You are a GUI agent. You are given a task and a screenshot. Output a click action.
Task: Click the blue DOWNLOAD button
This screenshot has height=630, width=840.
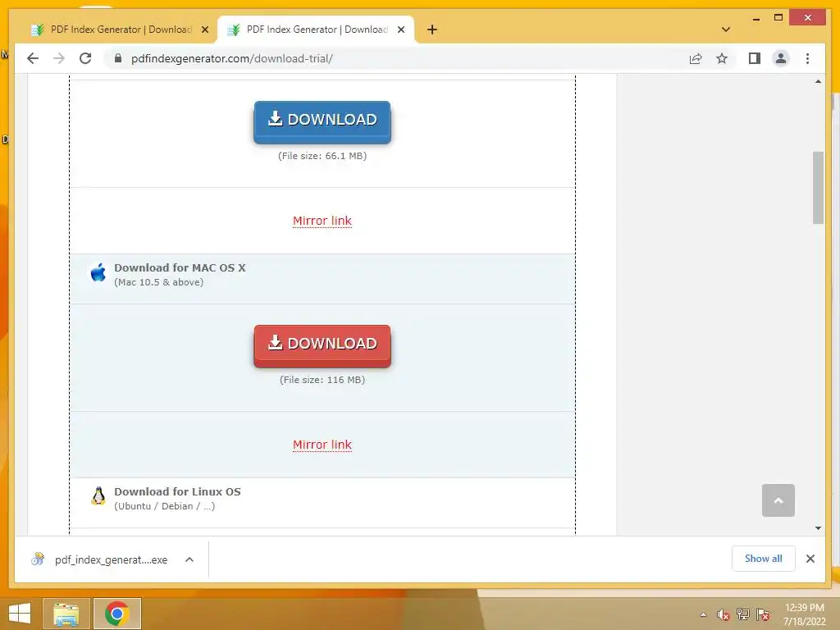[x=322, y=121]
